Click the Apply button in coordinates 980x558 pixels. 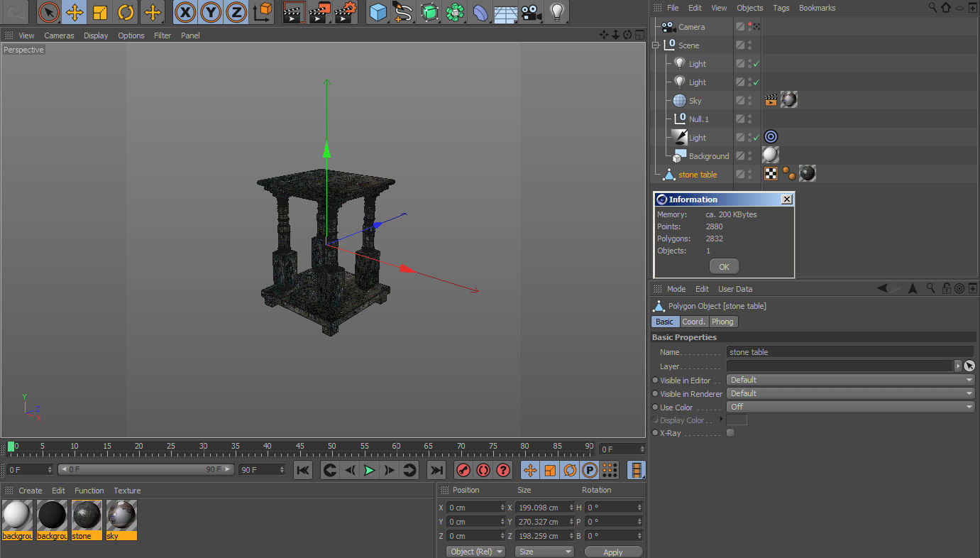click(613, 552)
